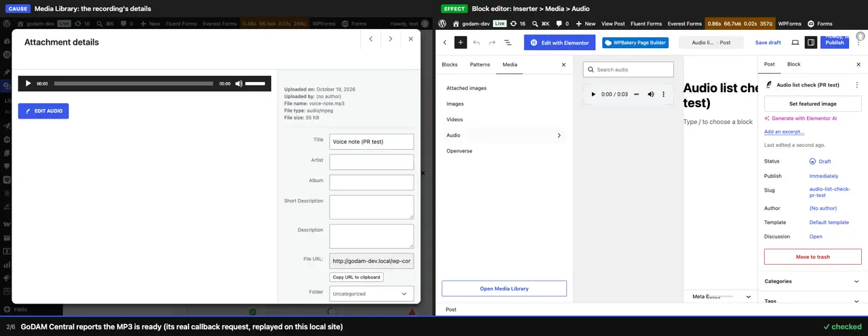Open the Document Overview list icon
The width and height of the screenshot is (868, 336).
508,42
